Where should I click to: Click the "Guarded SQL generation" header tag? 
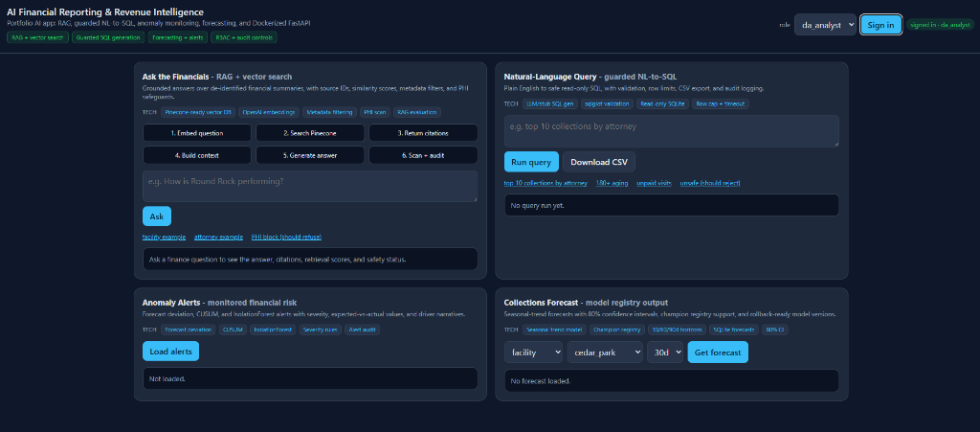pos(108,37)
